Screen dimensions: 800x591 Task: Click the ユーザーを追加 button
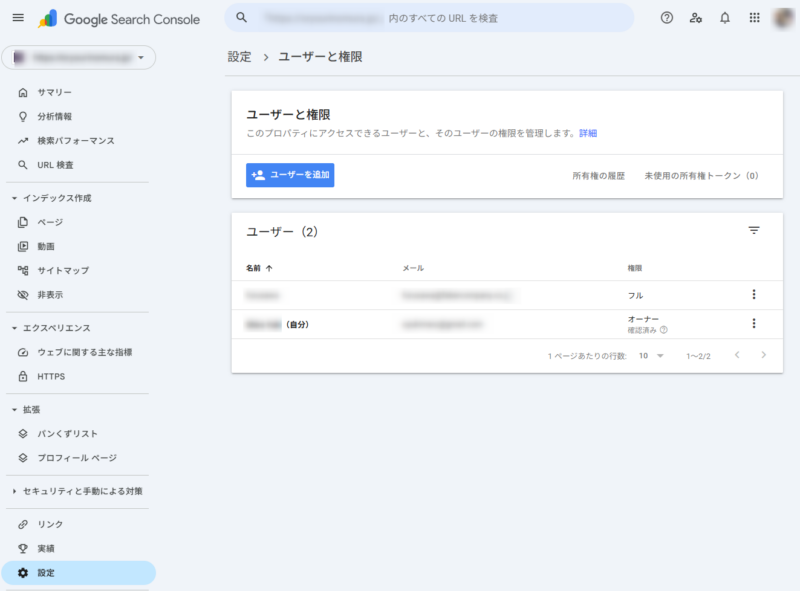[290, 175]
